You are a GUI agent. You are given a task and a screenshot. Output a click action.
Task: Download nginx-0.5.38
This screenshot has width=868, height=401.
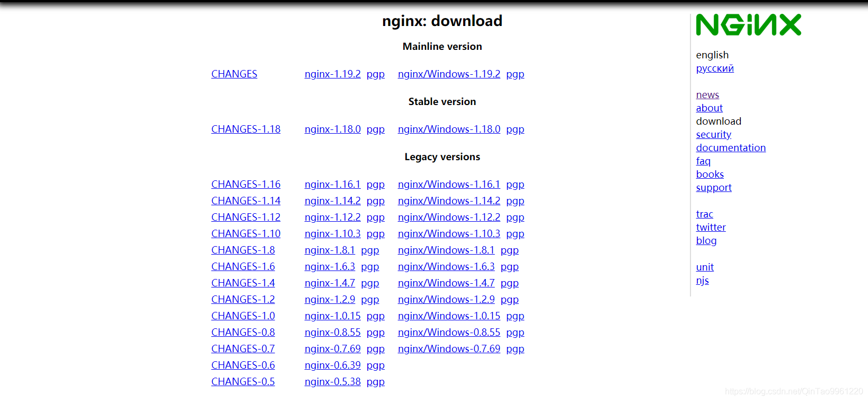click(x=333, y=382)
